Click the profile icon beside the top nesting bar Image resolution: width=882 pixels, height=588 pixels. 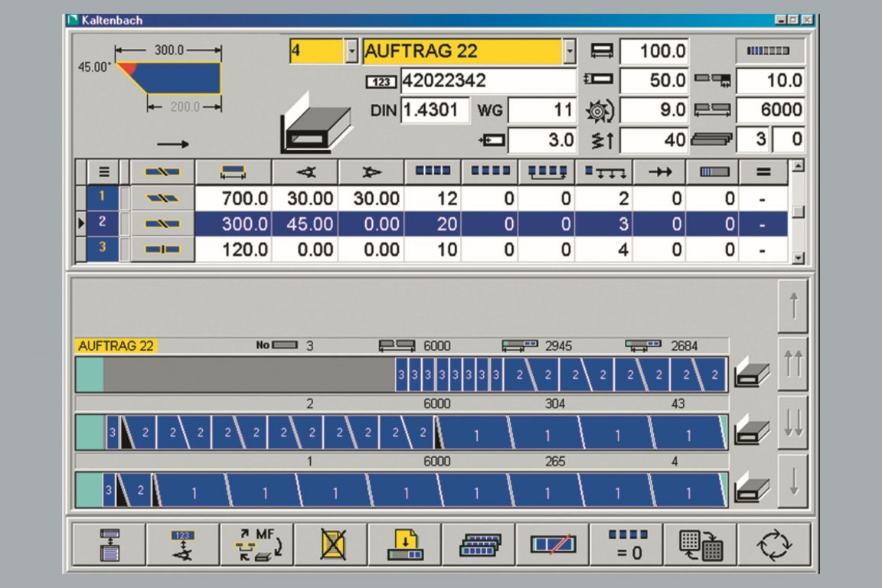click(752, 373)
